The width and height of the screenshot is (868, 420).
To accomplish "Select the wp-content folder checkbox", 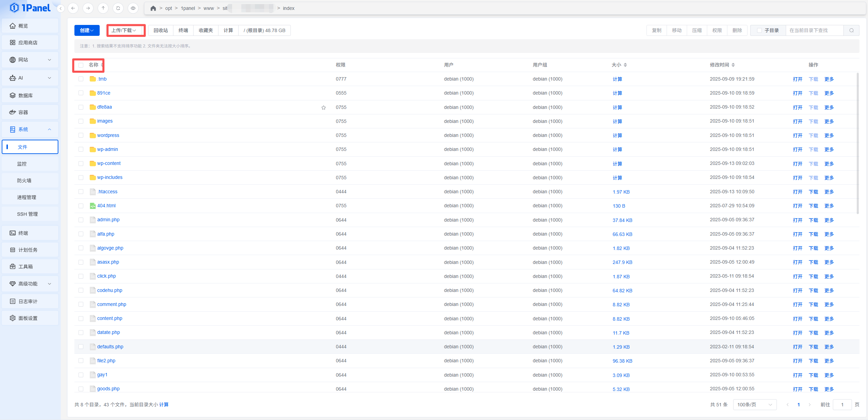I will pos(81,164).
